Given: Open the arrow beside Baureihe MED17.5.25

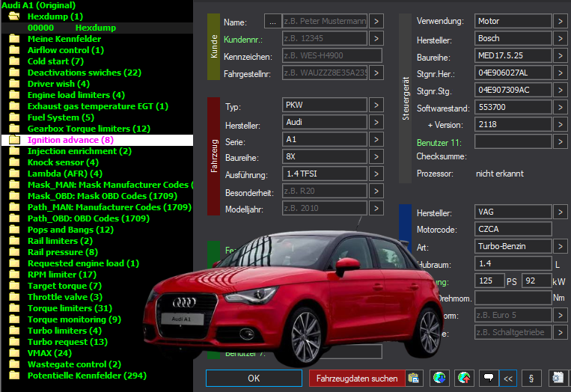Looking at the screenshot, I should (561, 55).
